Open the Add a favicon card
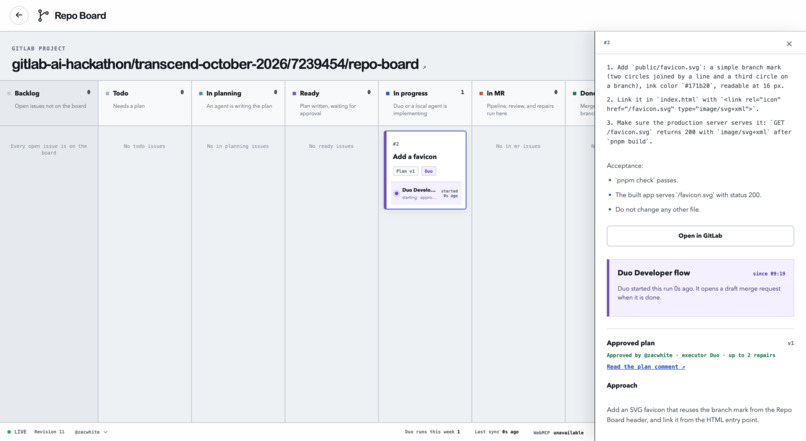The image size is (806, 441). point(425,170)
